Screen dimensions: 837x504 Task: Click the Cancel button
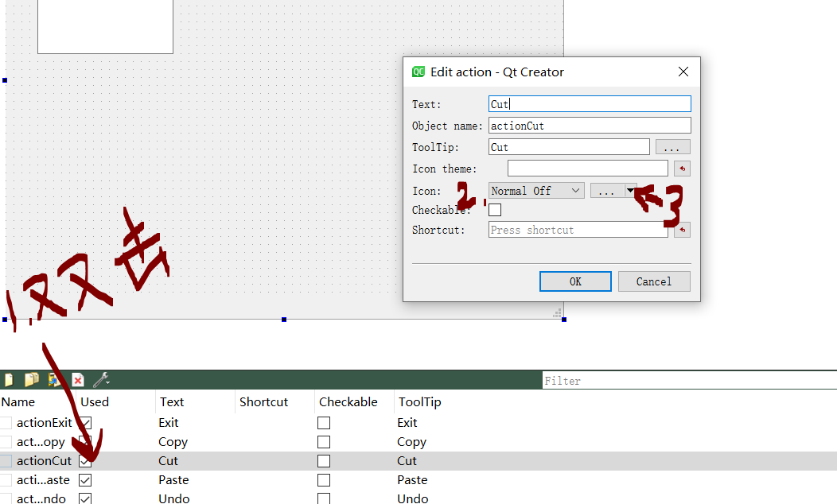[x=654, y=281]
